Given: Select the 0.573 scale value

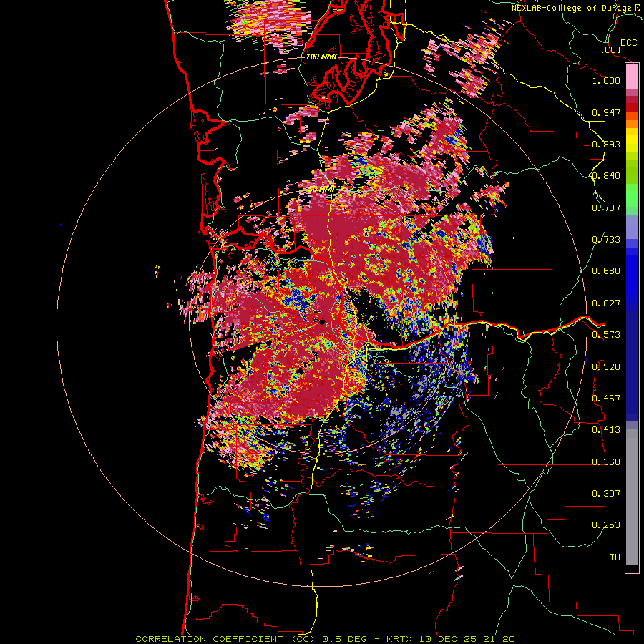Looking at the screenshot, I should pos(606,335).
